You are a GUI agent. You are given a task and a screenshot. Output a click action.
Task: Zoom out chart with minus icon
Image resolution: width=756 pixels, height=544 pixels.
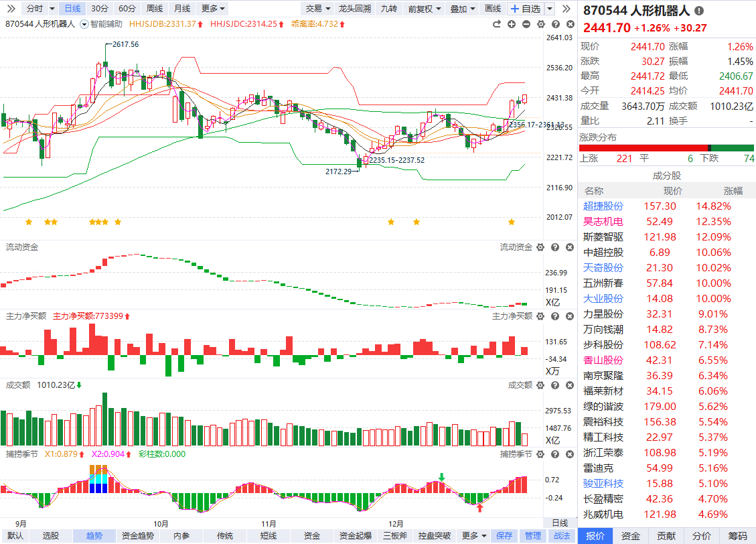526,24
